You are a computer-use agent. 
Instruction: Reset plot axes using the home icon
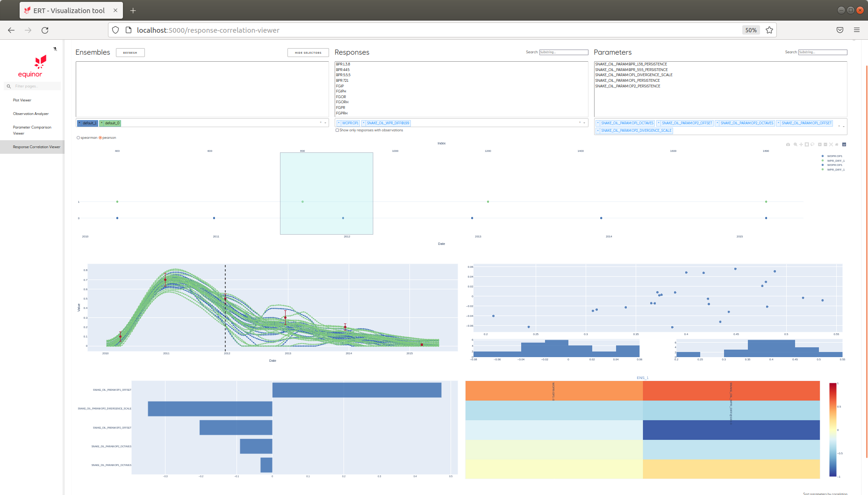tap(837, 144)
